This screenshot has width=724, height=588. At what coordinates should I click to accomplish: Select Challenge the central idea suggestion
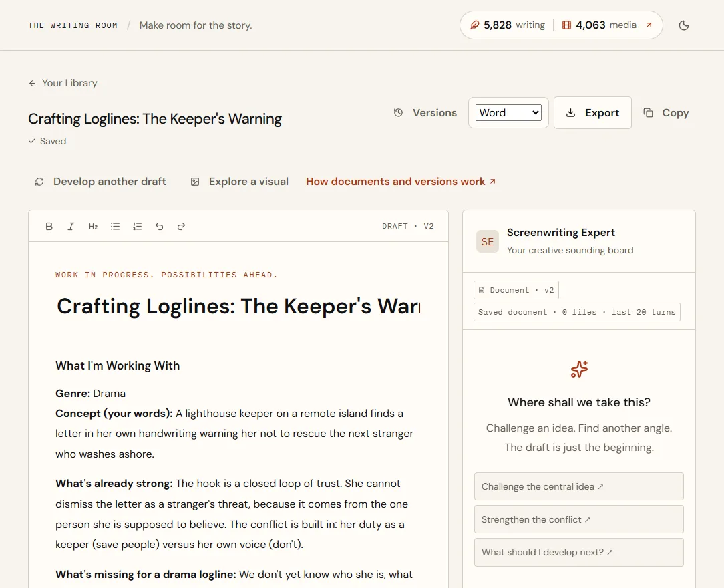point(578,486)
